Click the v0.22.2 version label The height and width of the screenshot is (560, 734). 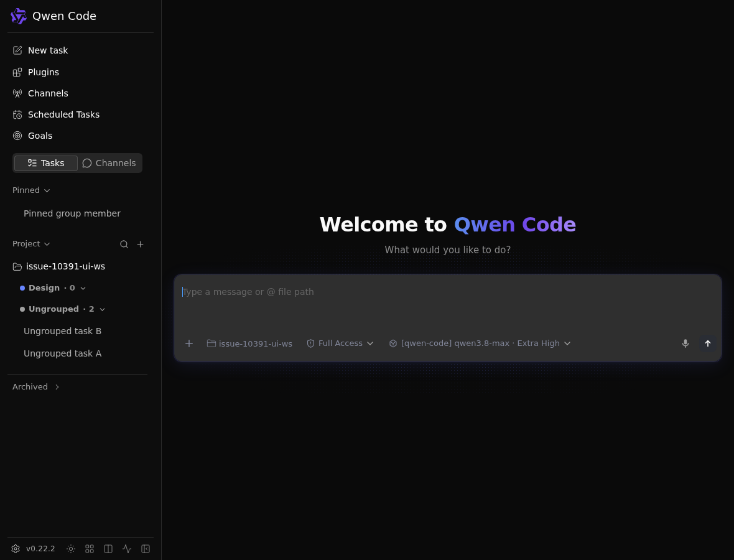point(40,549)
